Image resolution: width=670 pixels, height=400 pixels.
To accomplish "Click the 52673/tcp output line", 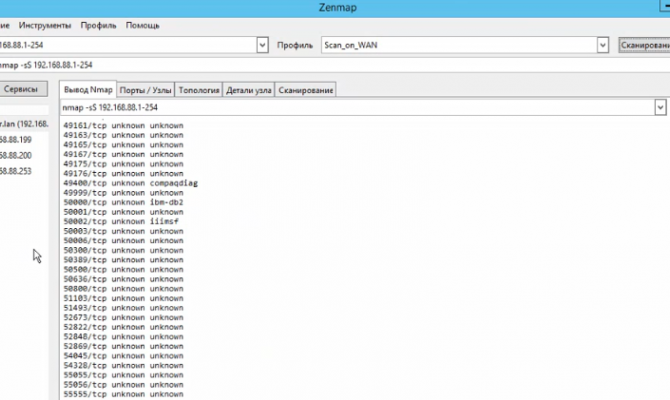I will (123, 318).
